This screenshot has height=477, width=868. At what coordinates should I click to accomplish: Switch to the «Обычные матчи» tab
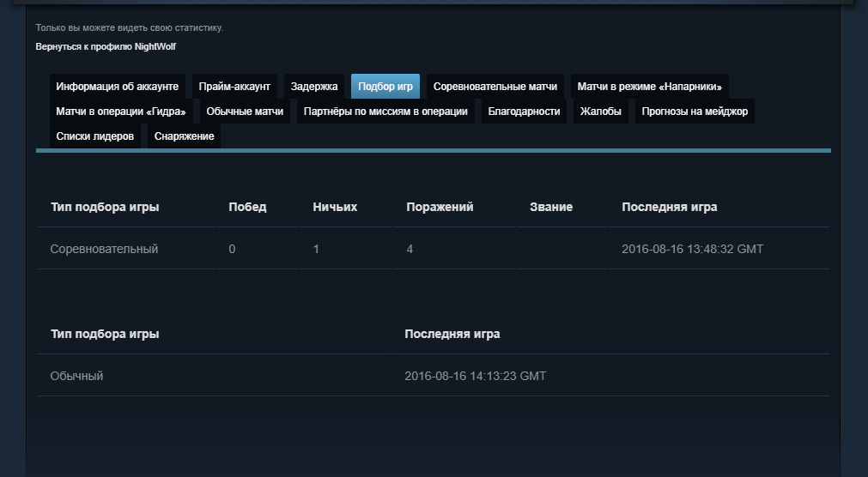pos(245,112)
